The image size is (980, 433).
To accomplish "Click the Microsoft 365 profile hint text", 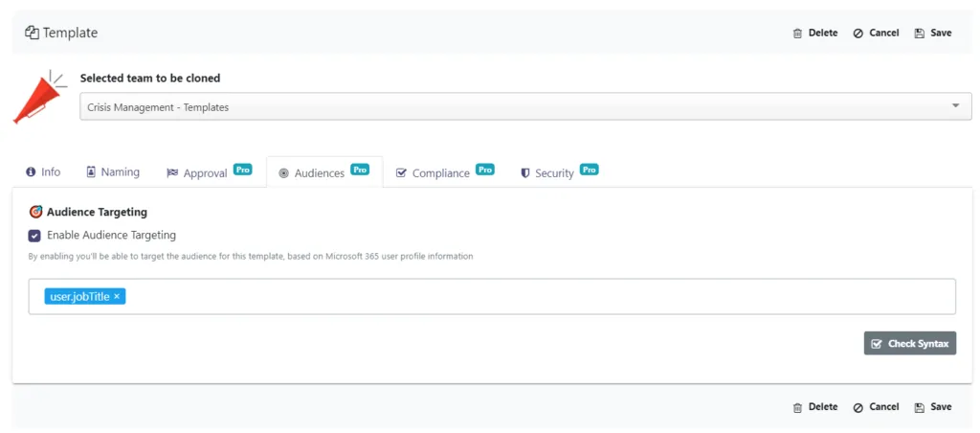I will (251, 257).
